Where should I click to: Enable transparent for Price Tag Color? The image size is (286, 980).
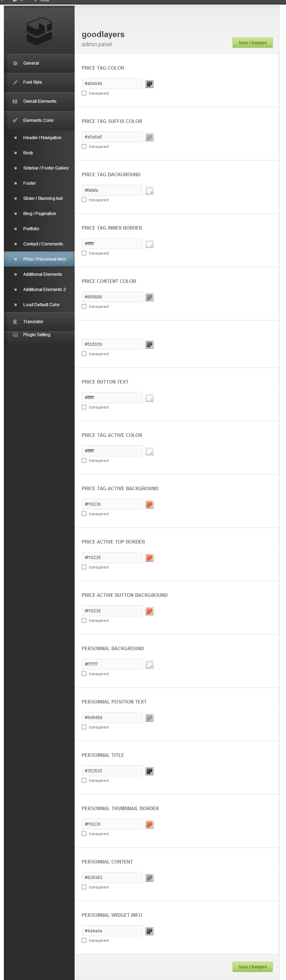(x=84, y=93)
